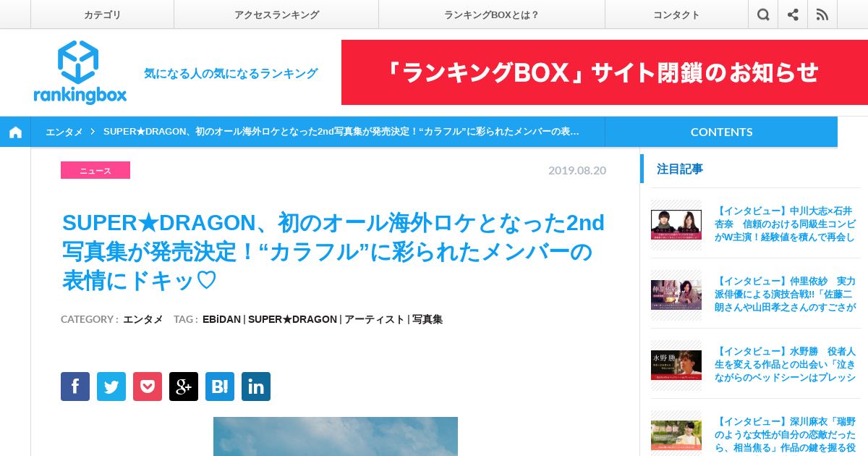
Task: Click the main article headline
Action: [333, 252]
